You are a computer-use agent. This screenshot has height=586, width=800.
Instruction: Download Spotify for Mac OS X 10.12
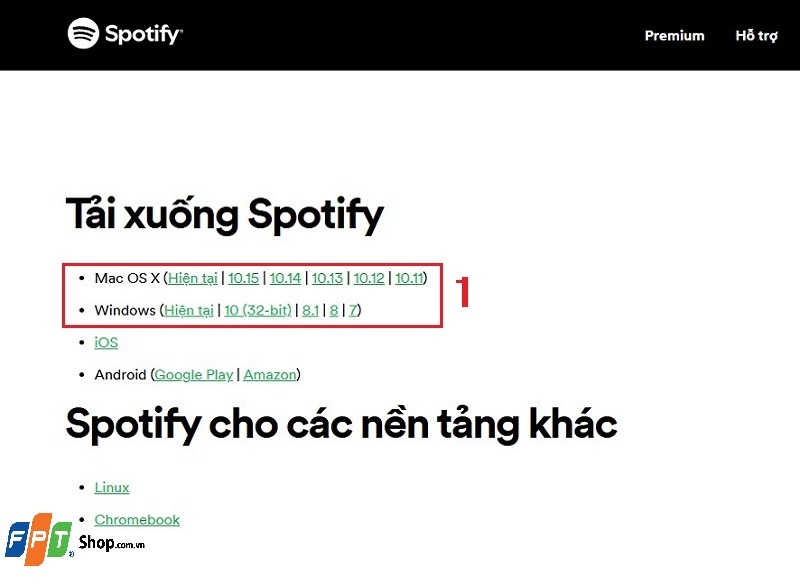pos(369,278)
